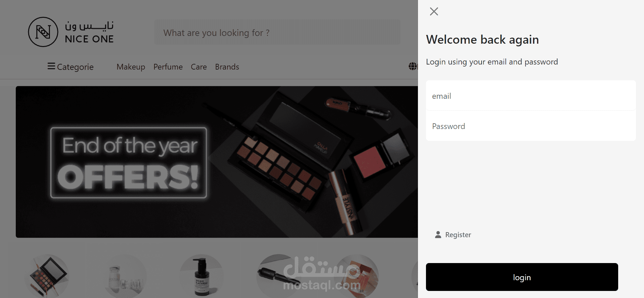Open the Makeup menu item

131,67
